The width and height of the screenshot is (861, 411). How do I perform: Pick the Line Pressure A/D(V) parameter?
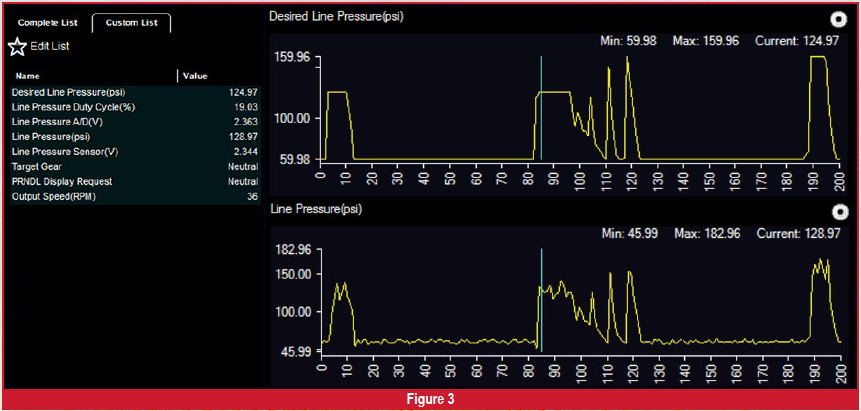134,122
